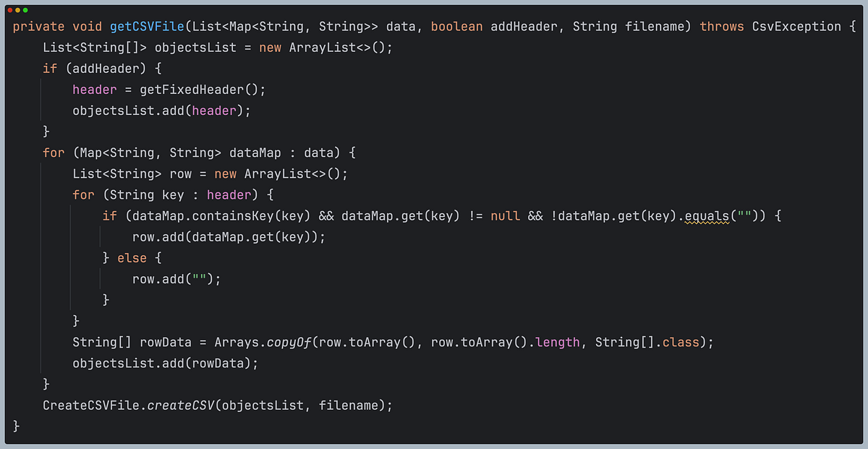Click the red traffic light button
The height and width of the screenshot is (449, 868).
10,12
